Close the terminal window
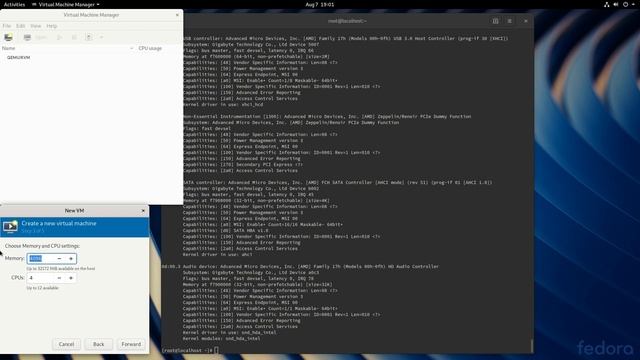The width and height of the screenshot is (640, 360). point(526,21)
